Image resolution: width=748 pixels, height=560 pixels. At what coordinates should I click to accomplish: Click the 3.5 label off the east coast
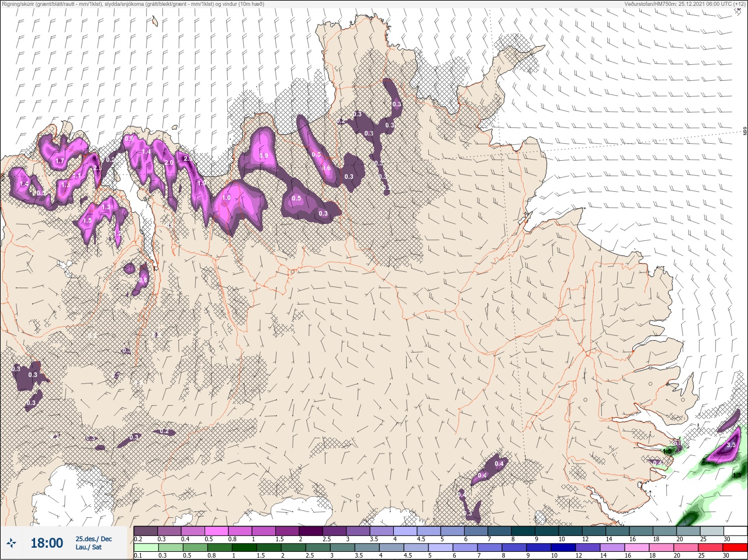pyautogui.click(x=730, y=445)
